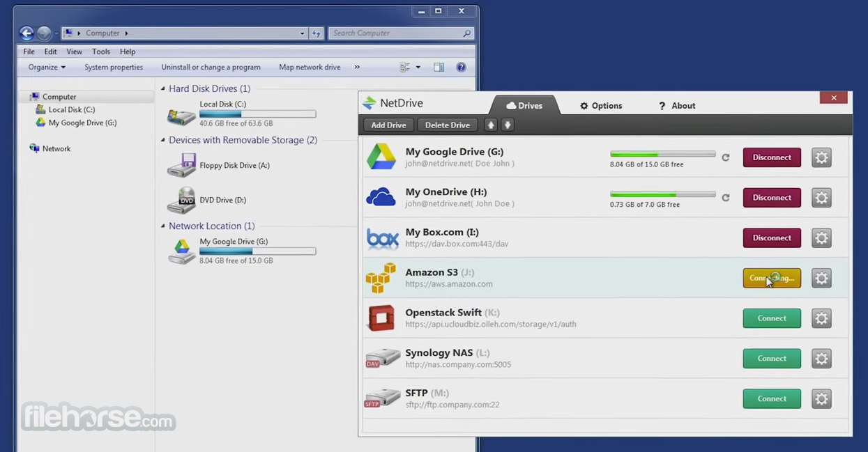Click Add Drive in NetDrive
This screenshot has height=452, width=868.
tap(388, 125)
